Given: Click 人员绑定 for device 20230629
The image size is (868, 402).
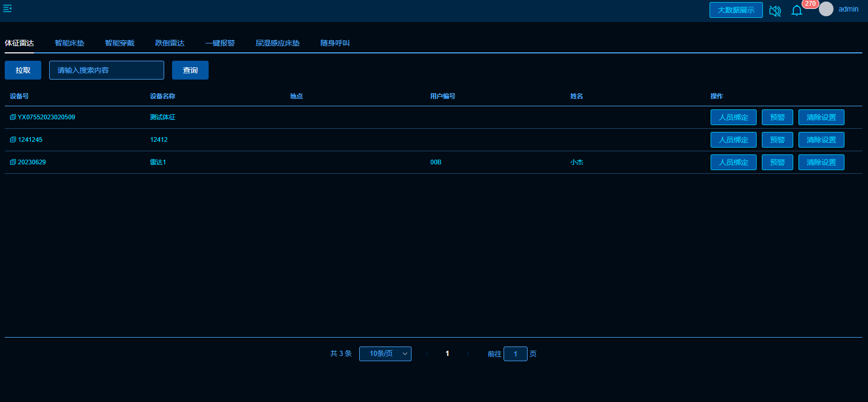Looking at the screenshot, I should coord(734,162).
